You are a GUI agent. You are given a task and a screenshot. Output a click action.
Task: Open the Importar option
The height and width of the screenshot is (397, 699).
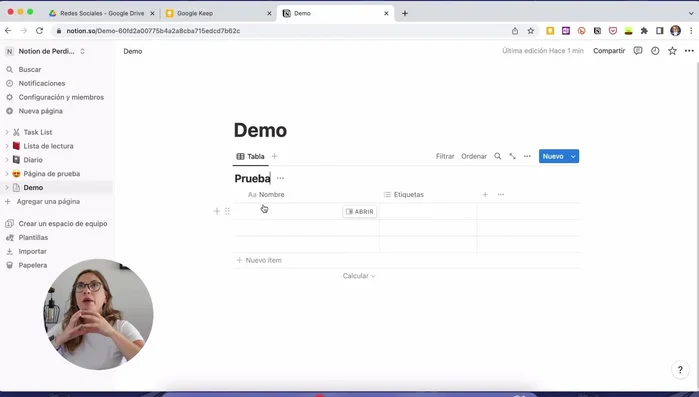[x=32, y=251]
